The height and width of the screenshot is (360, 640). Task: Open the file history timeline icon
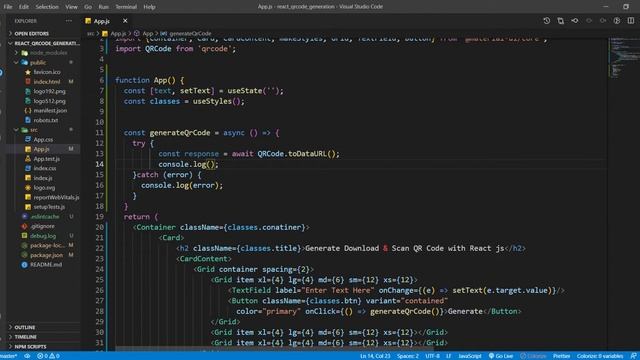coord(547,21)
